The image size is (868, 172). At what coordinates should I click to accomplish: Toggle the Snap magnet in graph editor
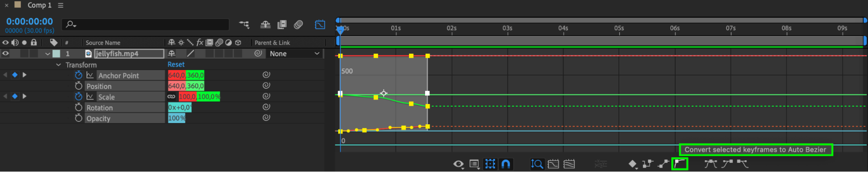(x=506, y=164)
